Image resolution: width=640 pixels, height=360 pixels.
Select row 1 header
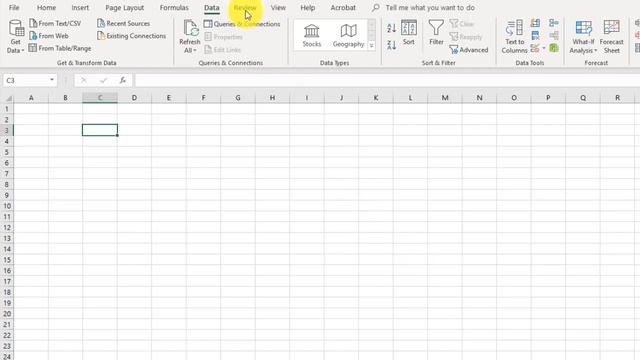pos(7,109)
